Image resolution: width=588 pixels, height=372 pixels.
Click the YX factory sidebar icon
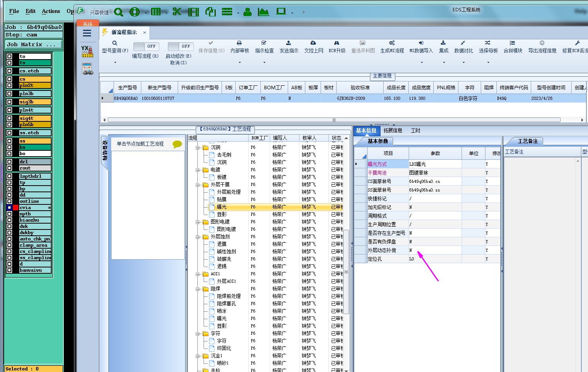click(x=87, y=51)
